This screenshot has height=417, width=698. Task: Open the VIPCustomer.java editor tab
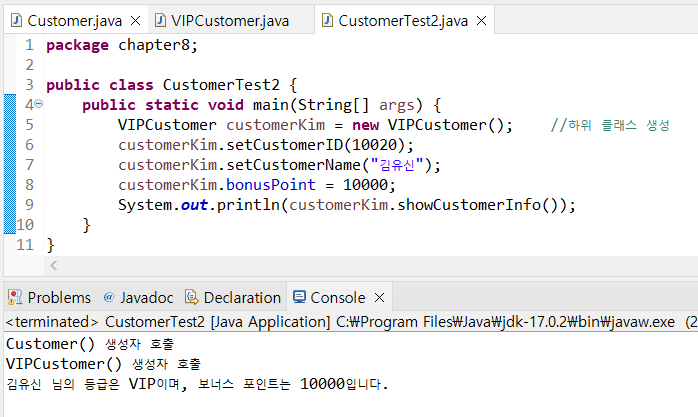(230, 20)
